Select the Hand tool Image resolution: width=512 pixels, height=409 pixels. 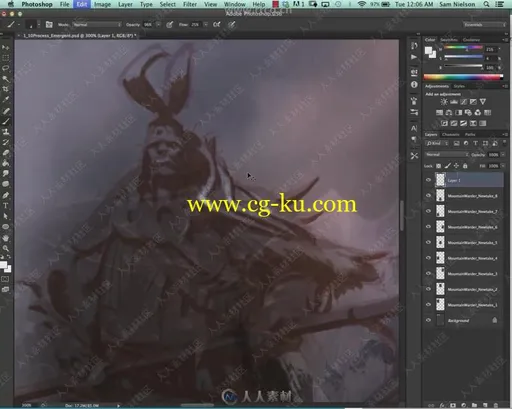tap(6, 238)
